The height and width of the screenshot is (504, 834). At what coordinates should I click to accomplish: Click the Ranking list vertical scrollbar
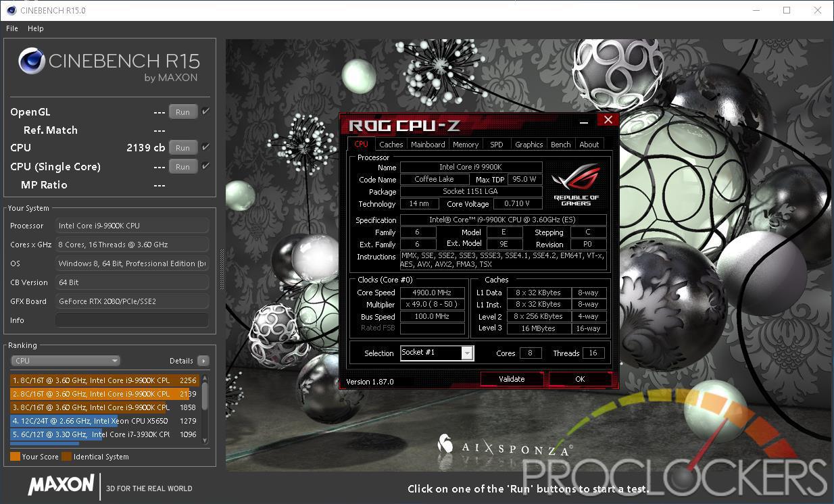tap(205, 408)
